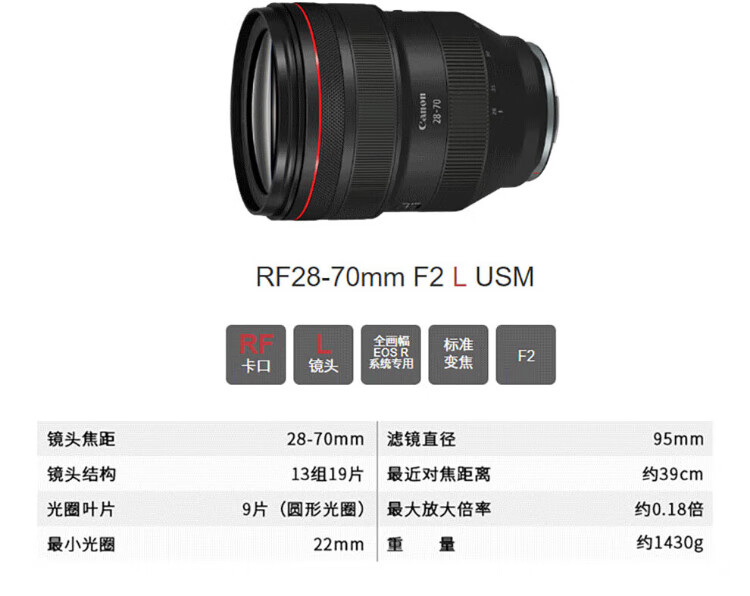Select the 镜头结构 row label

81,475
